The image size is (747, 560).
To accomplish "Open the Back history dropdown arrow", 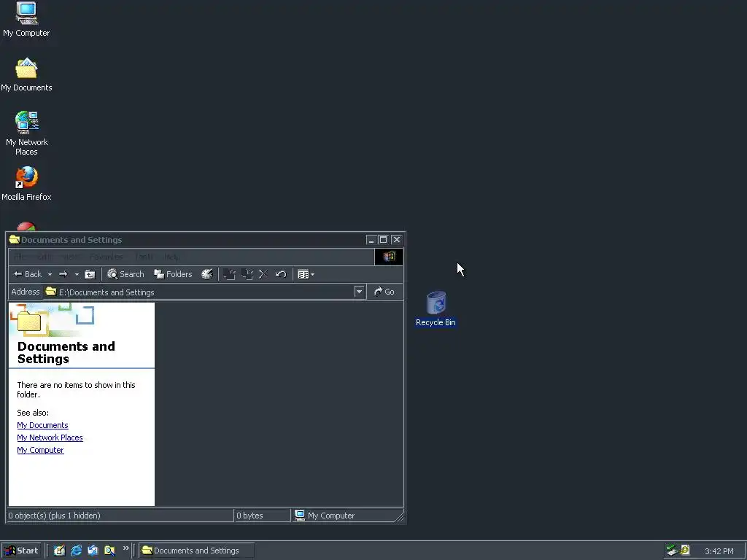I will [50, 274].
